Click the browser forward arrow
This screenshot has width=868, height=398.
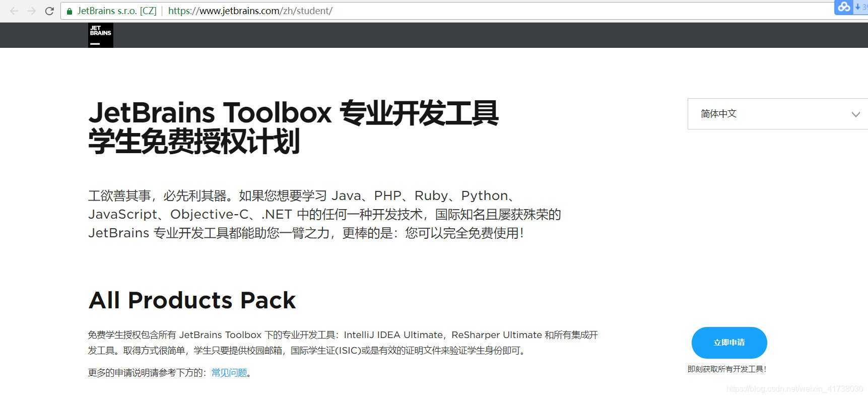pos(32,11)
